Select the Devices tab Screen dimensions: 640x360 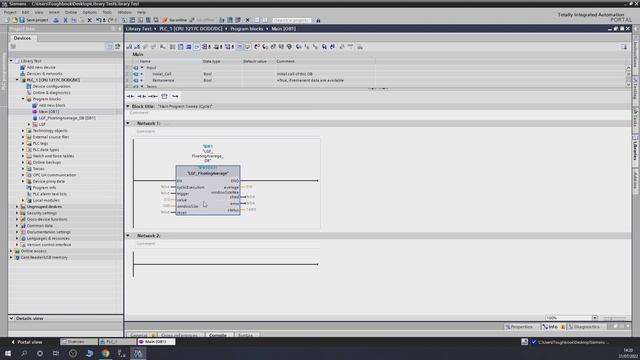point(22,38)
